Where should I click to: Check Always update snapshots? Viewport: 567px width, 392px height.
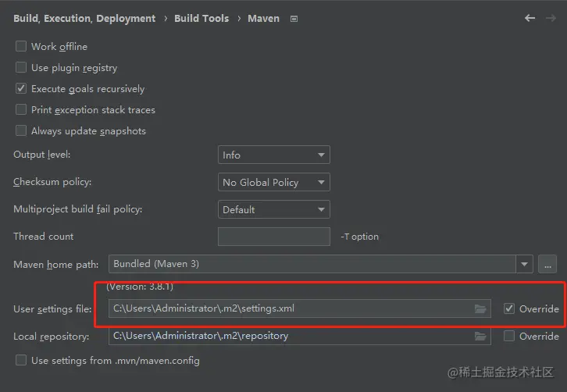[x=21, y=130]
